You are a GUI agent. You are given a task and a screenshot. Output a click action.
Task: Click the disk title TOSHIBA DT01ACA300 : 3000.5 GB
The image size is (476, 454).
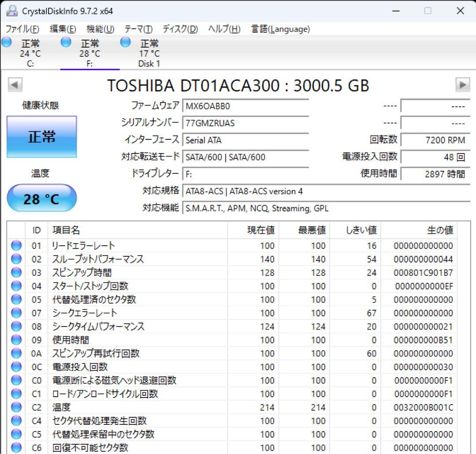[238, 86]
